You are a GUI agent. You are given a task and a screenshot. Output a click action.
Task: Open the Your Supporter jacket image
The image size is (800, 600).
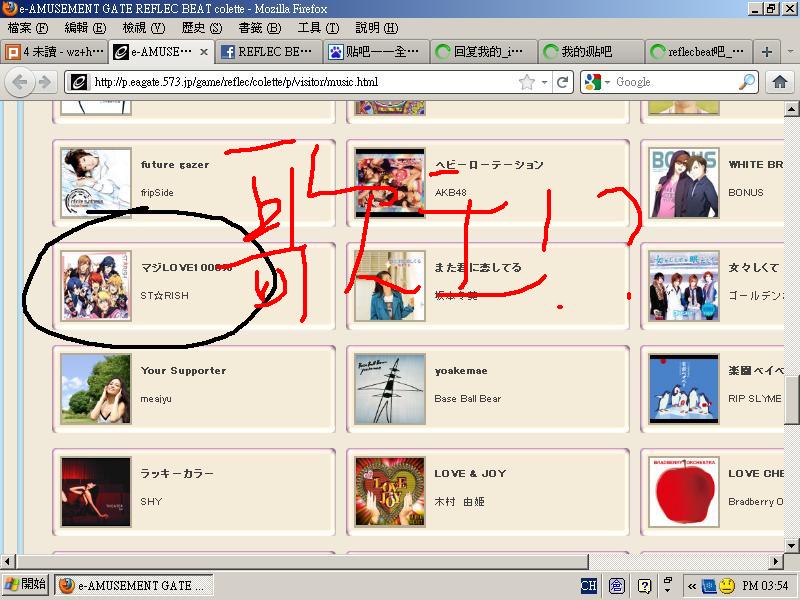point(96,389)
